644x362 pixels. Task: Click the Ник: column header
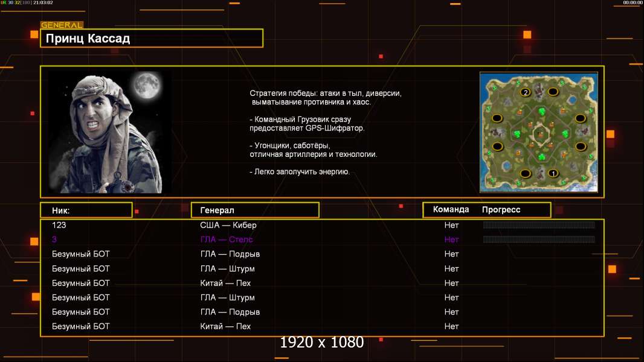(x=86, y=211)
